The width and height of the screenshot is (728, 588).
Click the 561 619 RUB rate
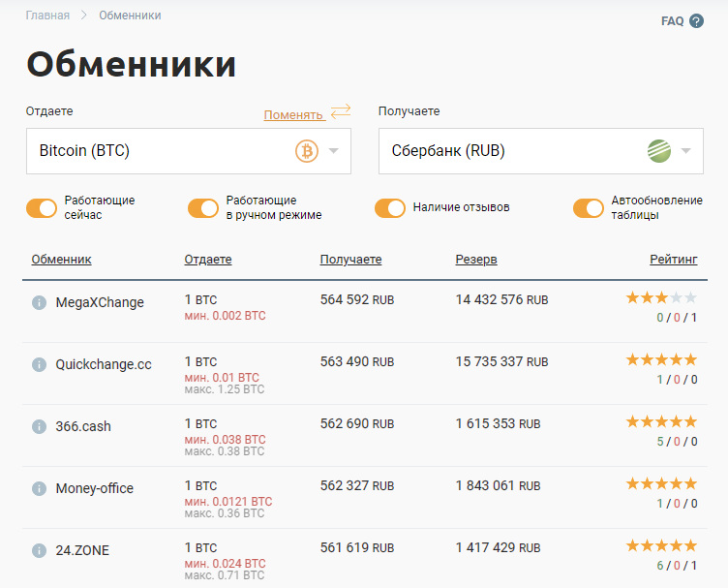click(357, 547)
